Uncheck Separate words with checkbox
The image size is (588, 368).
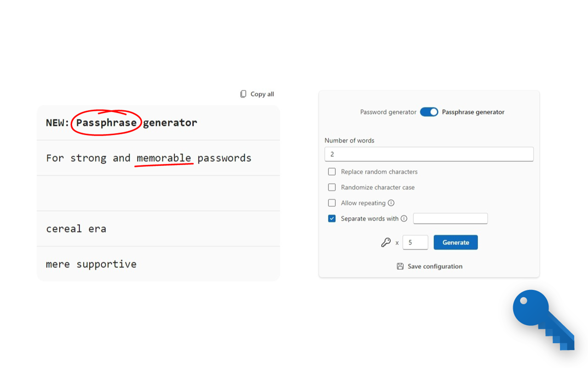pos(332,218)
